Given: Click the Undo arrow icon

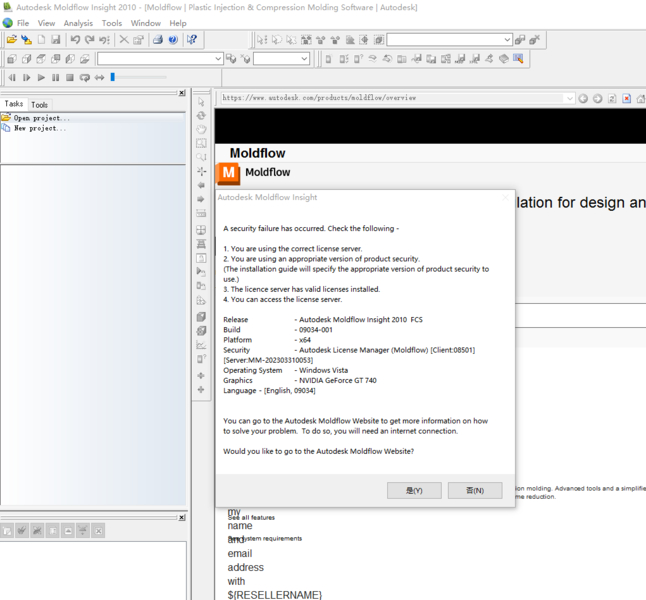Looking at the screenshot, I should tap(75, 40).
